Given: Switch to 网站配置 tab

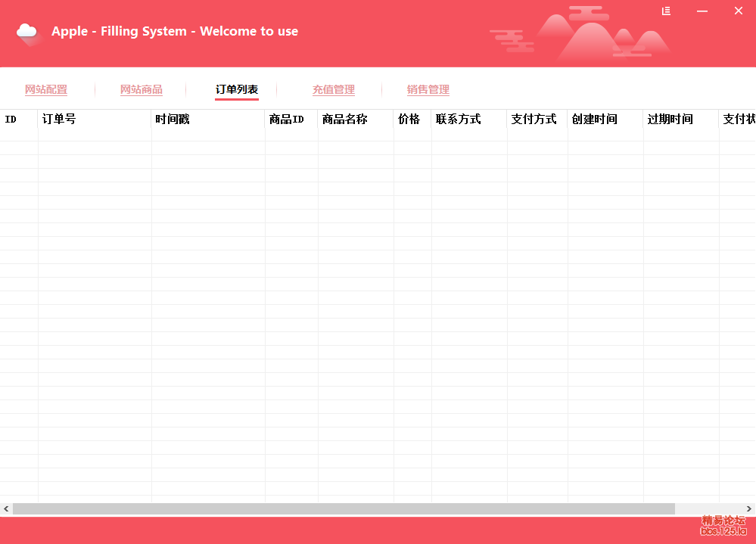Looking at the screenshot, I should (46, 89).
